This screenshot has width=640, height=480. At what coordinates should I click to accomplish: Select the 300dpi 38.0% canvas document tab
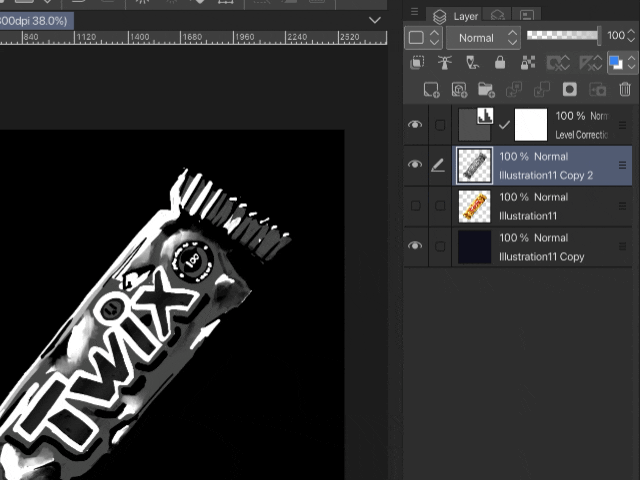pyautogui.click(x=36, y=21)
